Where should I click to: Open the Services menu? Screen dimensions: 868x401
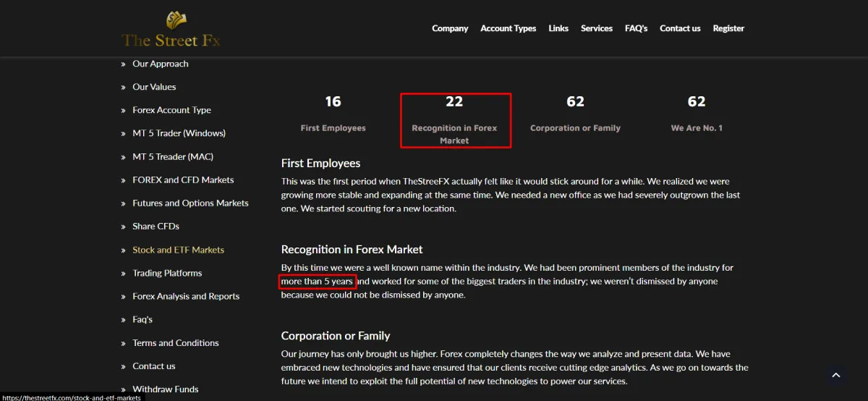[597, 28]
